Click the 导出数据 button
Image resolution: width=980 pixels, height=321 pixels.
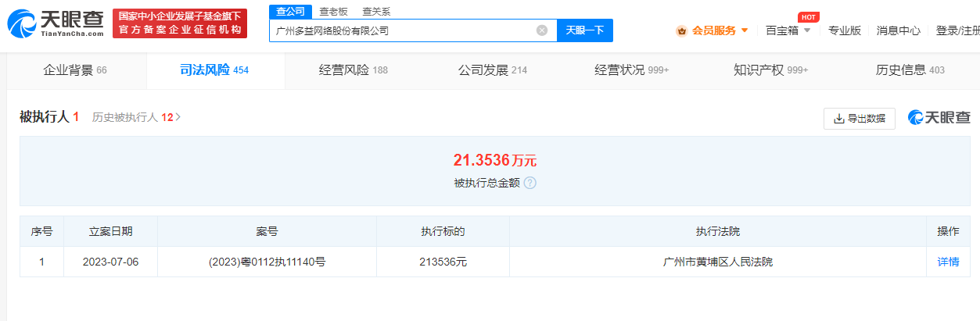(x=860, y=119)
